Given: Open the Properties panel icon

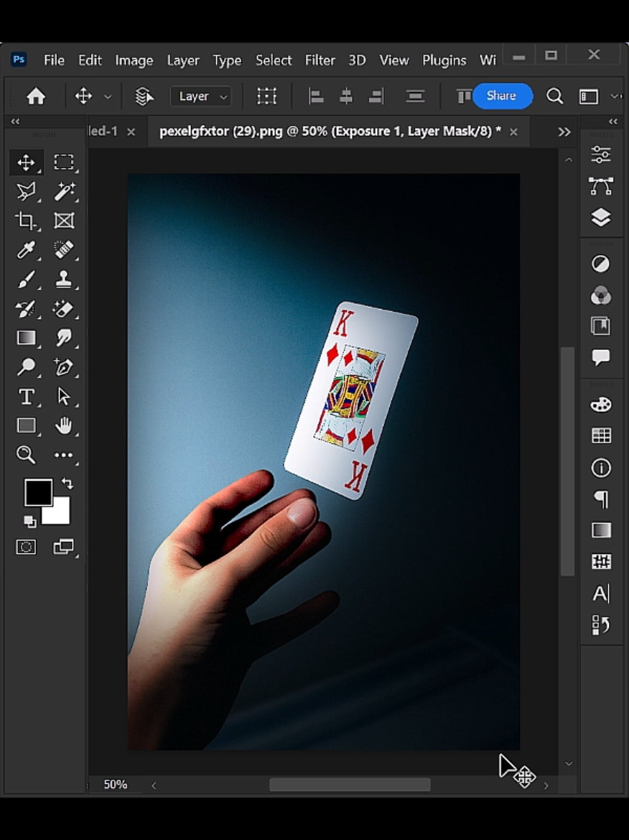Looking at the screenshot, I should coord(601,153).
